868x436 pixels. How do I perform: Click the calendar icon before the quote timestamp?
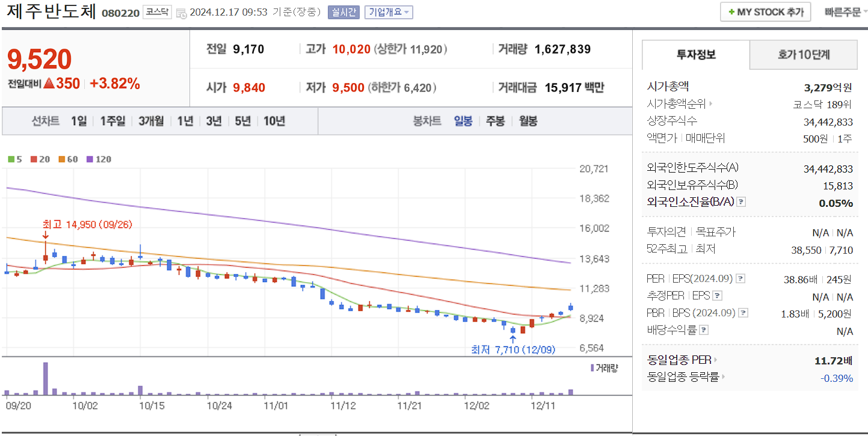(182, 13)
